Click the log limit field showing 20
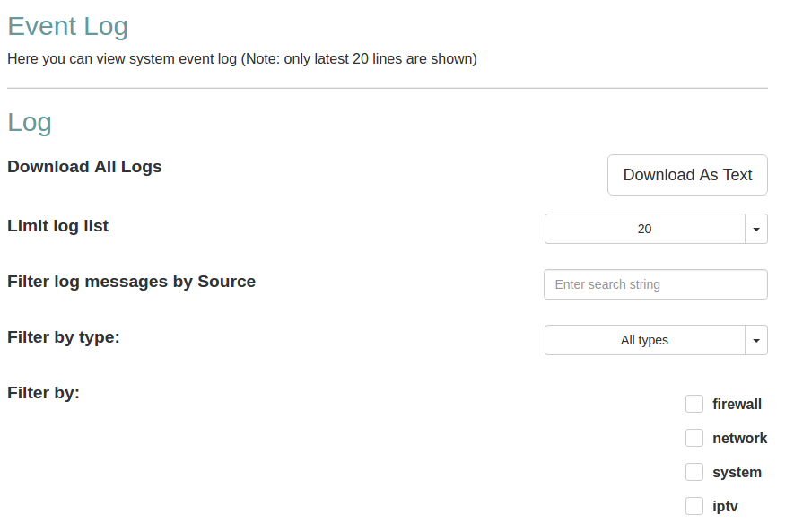This screenshot has height=532, width=794. pos(644,229)
